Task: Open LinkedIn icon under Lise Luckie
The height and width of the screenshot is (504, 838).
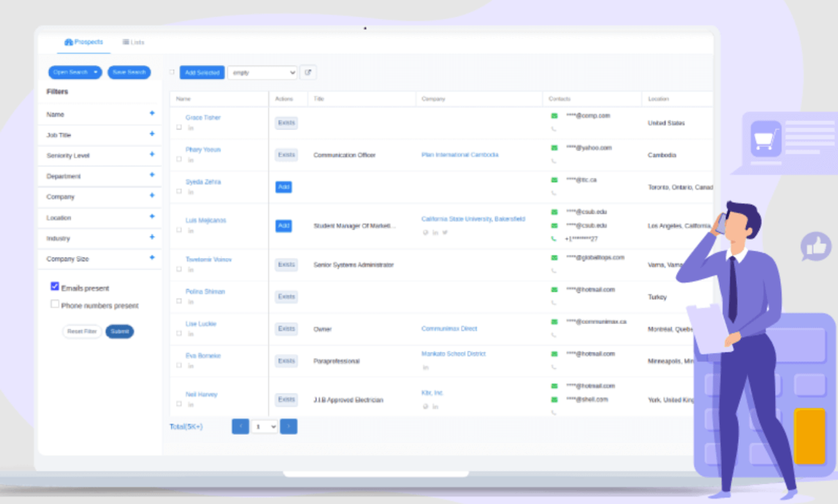Action: pyautogui.click(x=191, y=334)
